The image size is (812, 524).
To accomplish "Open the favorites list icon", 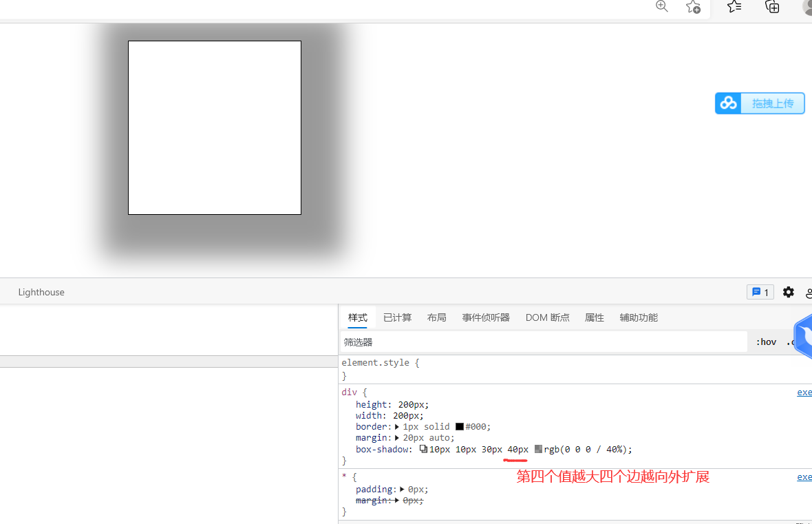I will [x=734, y=6].
